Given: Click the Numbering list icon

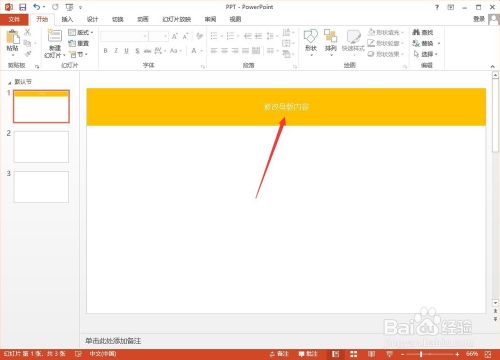Looking at the screenshot, I should click(230, 36).
